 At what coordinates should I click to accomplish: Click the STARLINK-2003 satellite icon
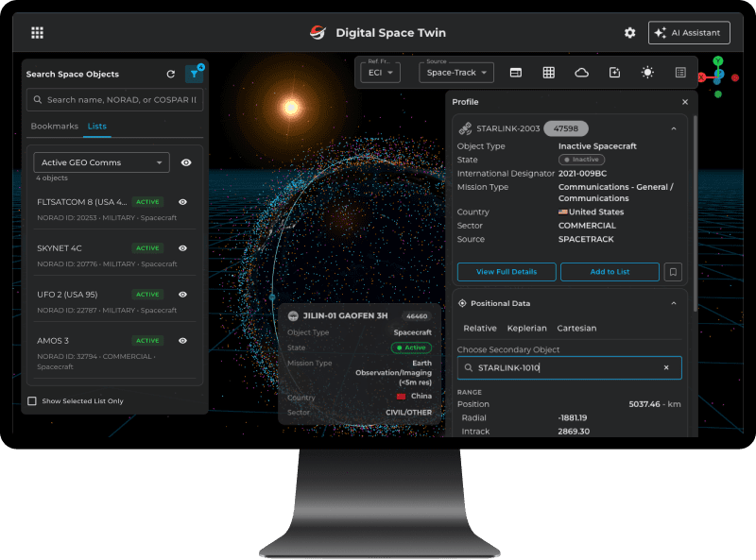[x=465, y=128]
